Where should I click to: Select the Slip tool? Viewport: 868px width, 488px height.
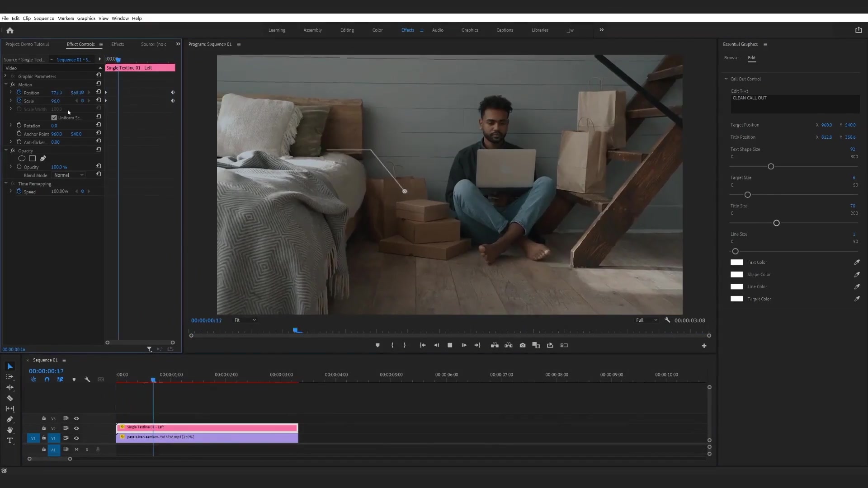coord(10,408)
